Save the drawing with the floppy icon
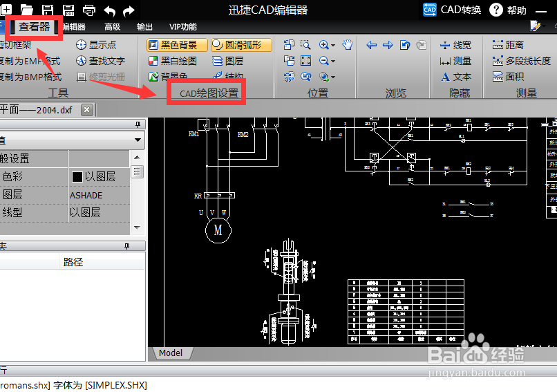 [x=47, y=10]
